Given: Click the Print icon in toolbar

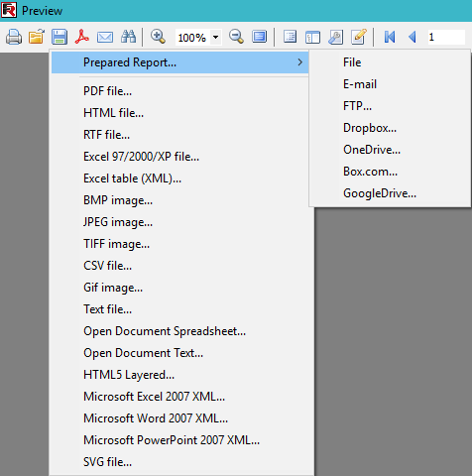Looking at the screenshot, I should pos(14,37).
